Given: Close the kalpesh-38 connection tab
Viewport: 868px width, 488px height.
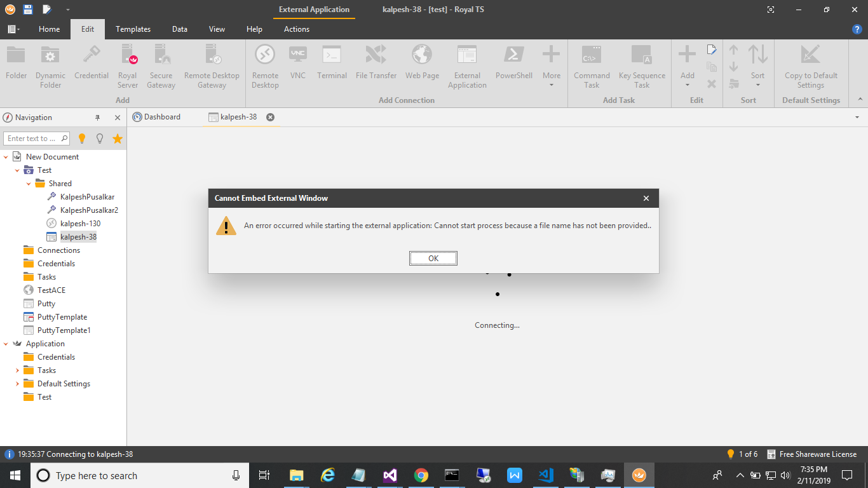Looking at the screenshot, I should (x=270, y=117).
